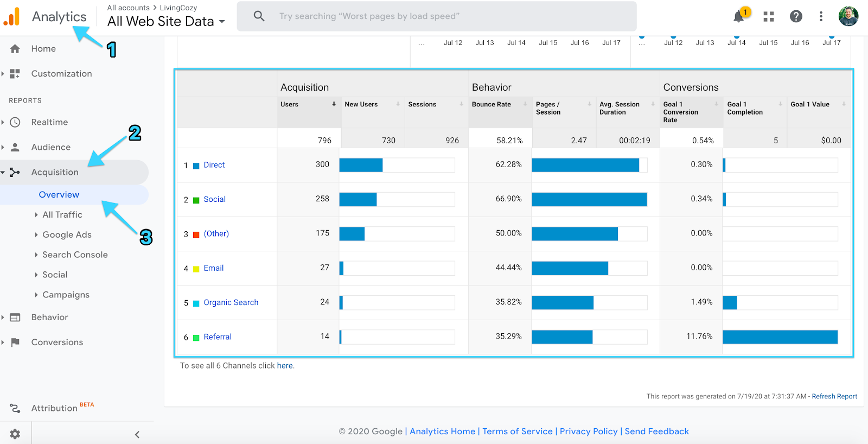The height and width of the screenshot is (444, 868).
Task: Open the All Web Site Data dropdown
Action: point(166,22)
